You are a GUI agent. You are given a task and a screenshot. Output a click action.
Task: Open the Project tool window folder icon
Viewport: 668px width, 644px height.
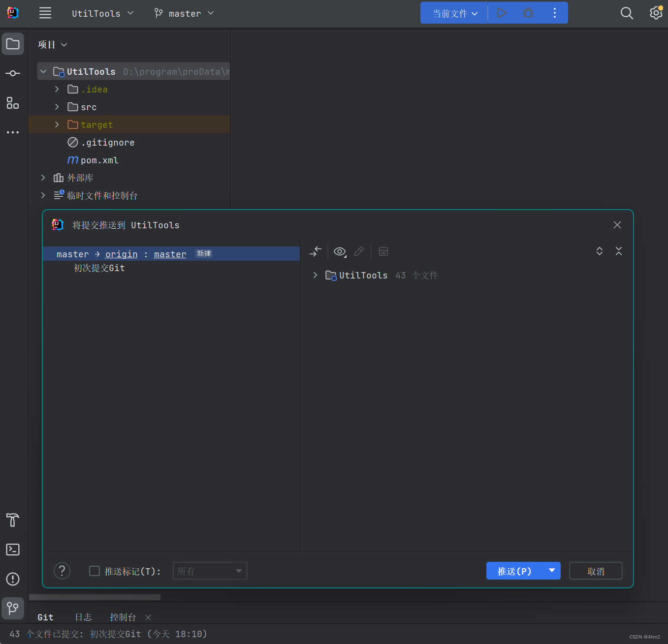[13, 44]
